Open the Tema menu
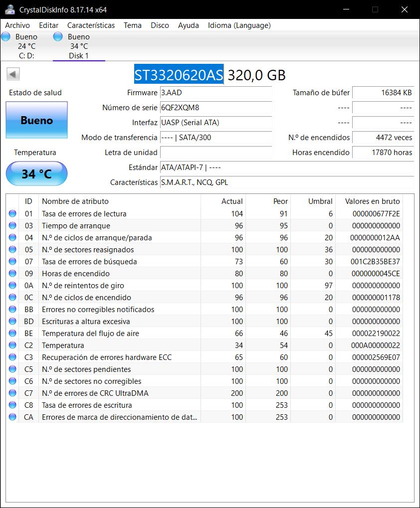The image size is (420, 508). [x=133, y=25]
